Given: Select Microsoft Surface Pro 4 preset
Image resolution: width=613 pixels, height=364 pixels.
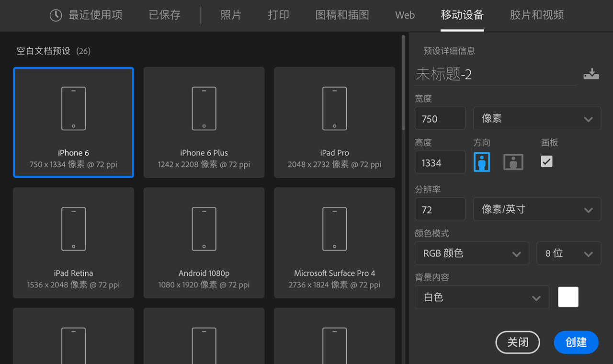Looking at the screenshot, I should [334, 243].
